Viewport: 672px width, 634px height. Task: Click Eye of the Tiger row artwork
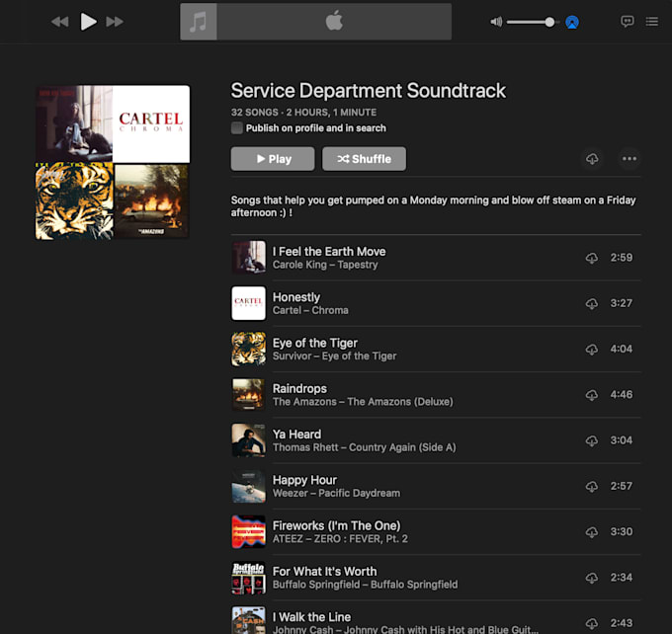click(249, 350)
